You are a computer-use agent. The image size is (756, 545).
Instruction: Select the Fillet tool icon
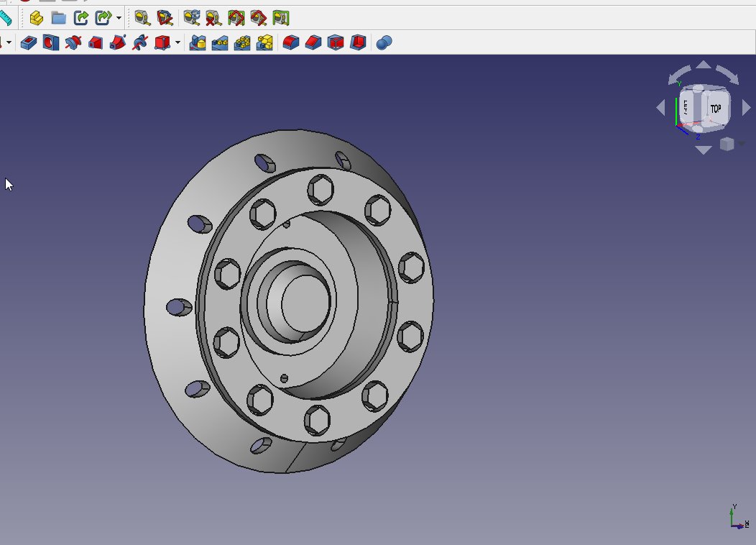pos(291,43)
